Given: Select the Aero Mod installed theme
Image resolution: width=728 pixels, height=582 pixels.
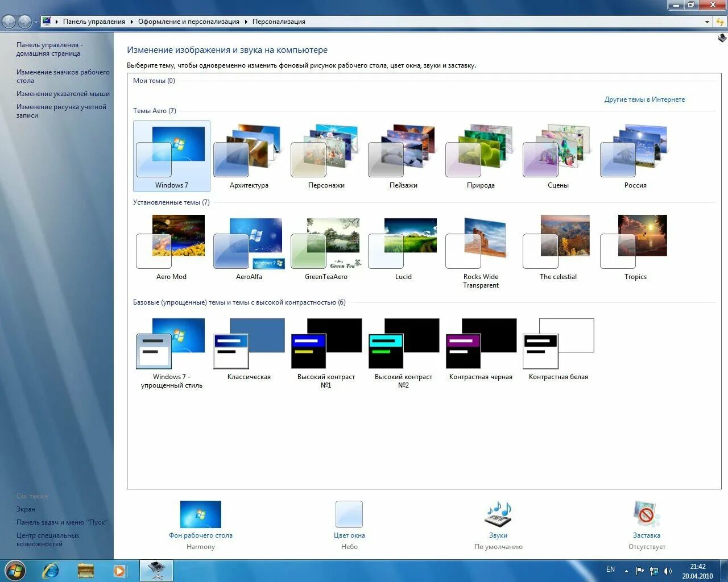Looking at the screenshot, I should (171, 248).
